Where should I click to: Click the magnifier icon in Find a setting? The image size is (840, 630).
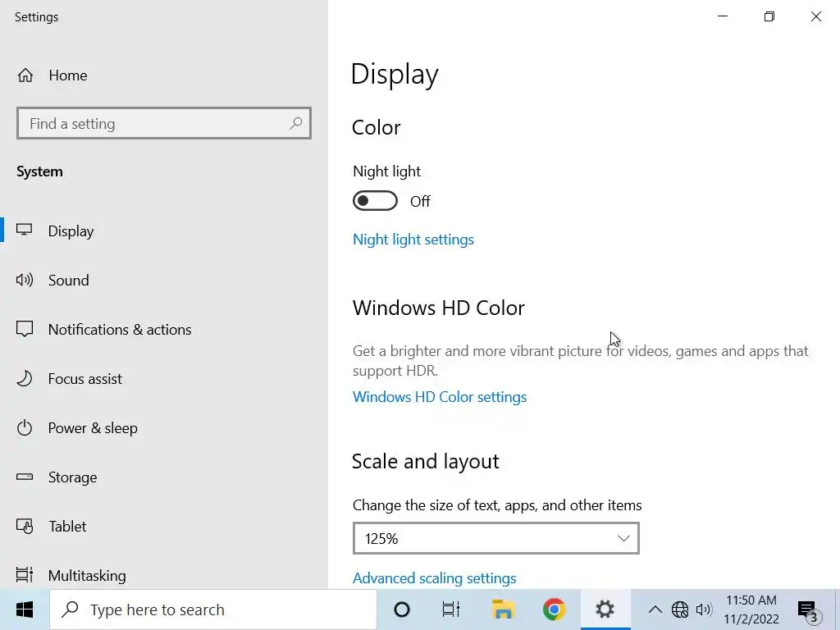pyautogui.click(x=295, y=123)
